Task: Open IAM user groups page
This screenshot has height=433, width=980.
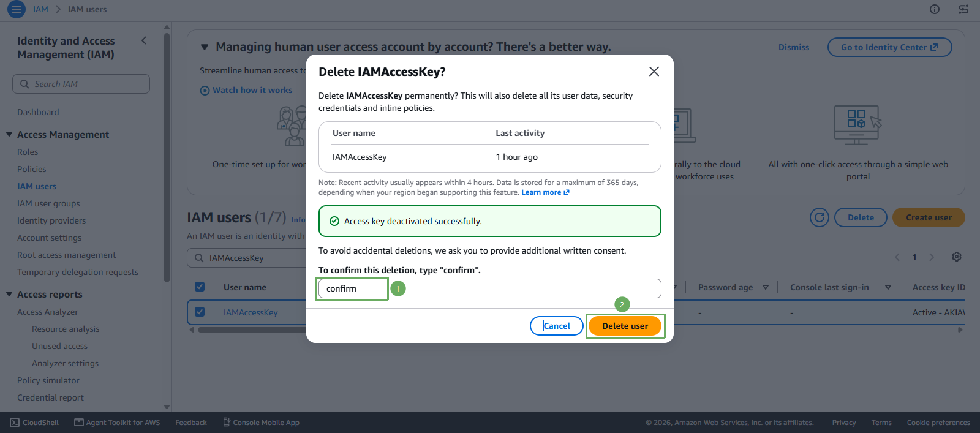Action: point(48,203)
